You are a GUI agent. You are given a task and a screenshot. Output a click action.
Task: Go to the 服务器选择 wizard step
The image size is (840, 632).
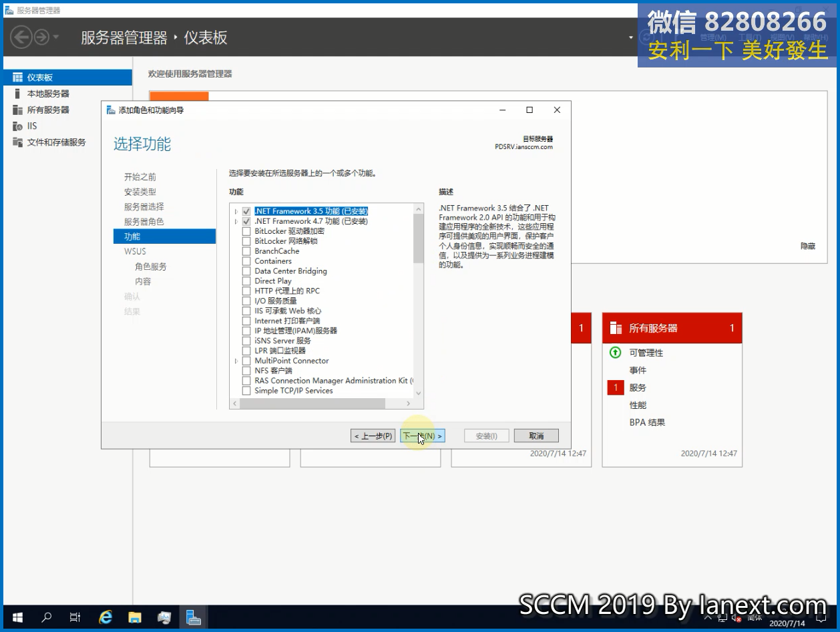[144, 207]
